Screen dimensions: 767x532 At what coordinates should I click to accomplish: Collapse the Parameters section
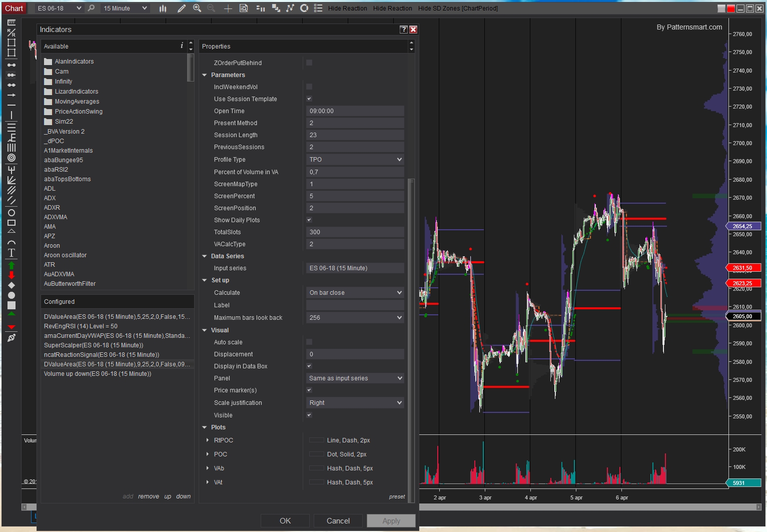(204, 75)
